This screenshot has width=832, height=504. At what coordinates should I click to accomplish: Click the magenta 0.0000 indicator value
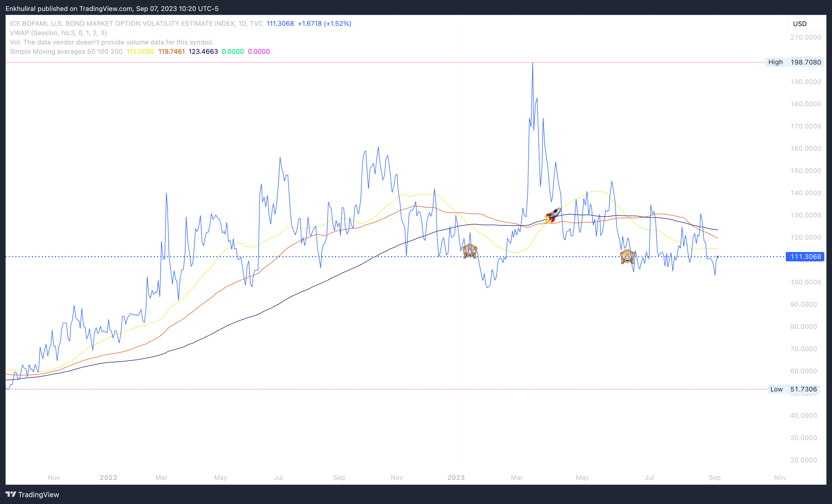[259, 52]
